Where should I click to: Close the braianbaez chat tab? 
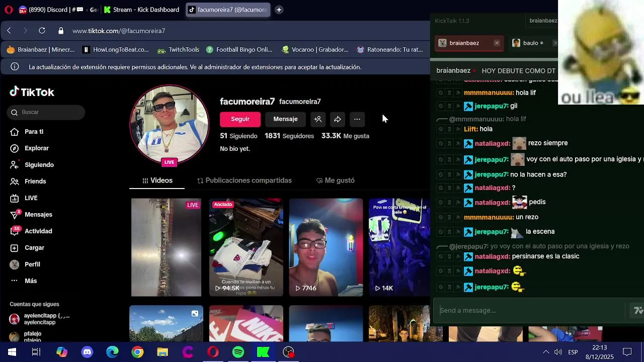[497, 43]
